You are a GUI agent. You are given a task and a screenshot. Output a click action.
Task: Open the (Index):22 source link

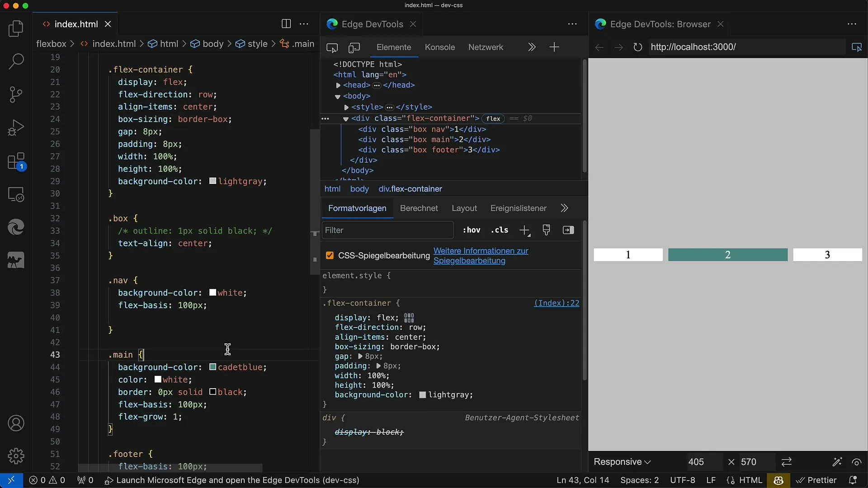point(557,303)
